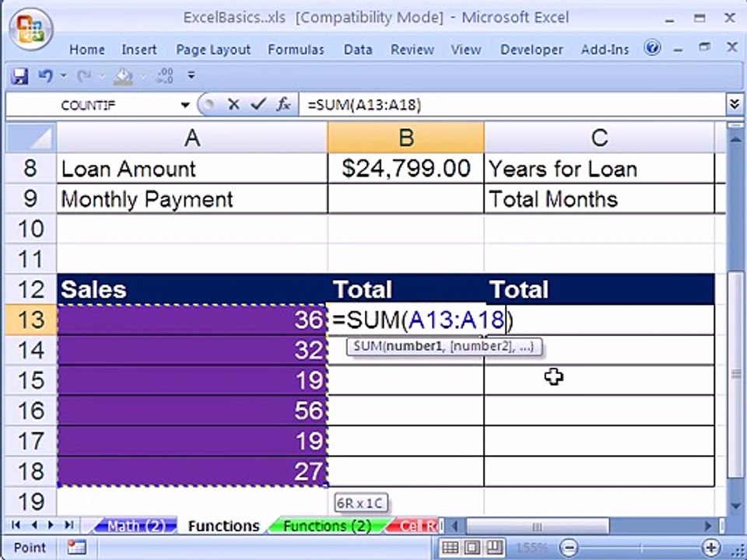Select column A header
747x560 pixels.
pyautogui.click(x=192, y=138)
